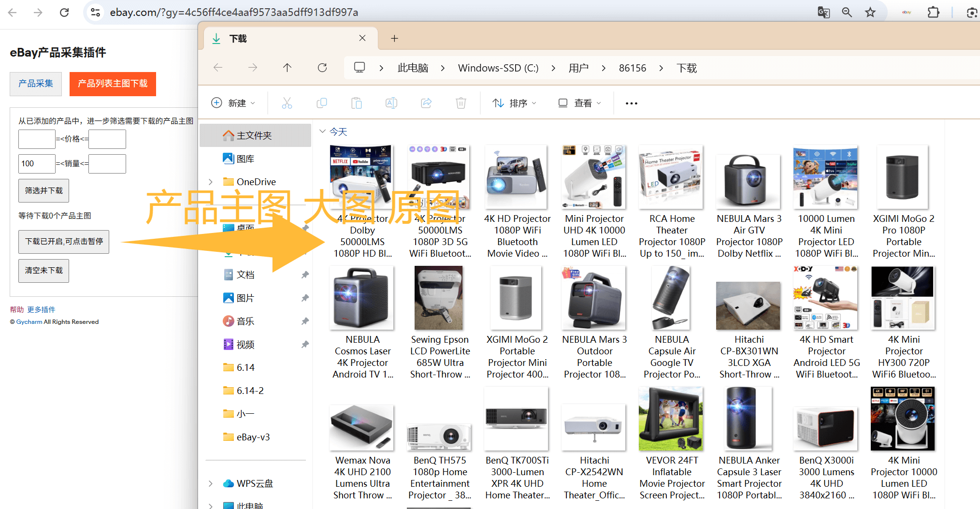Open the translate page icon in address bar
Viewport: 980px width, 509px height.
click(x=823, y=13)
